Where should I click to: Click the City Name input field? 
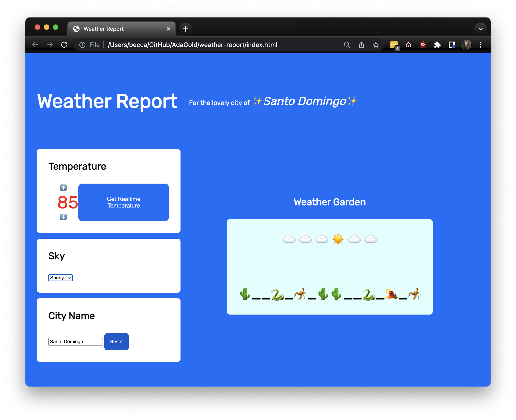75,342
